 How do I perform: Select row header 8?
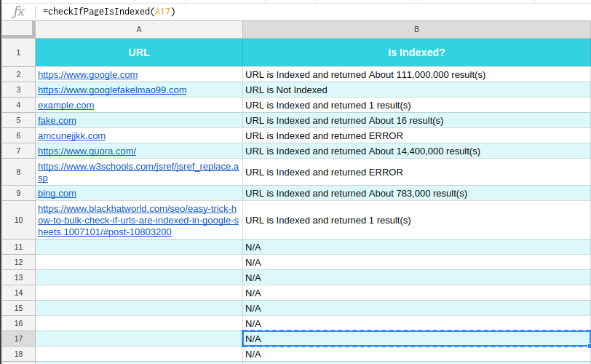click(18, 173)
